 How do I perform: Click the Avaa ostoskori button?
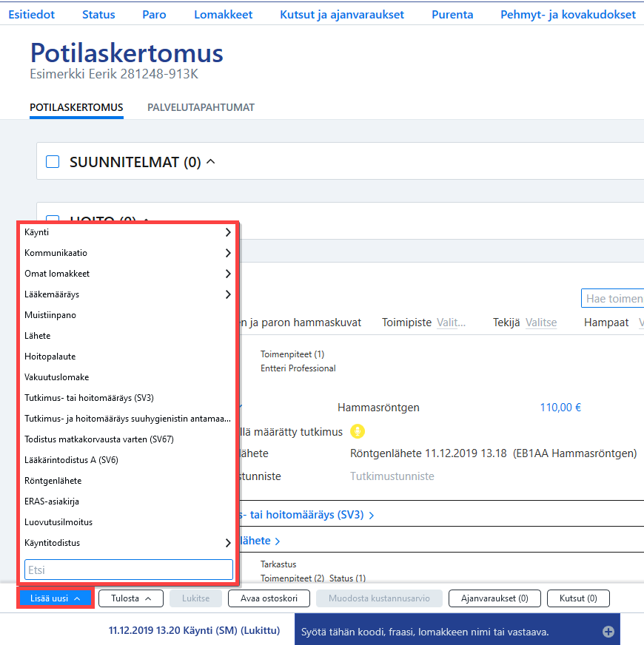coord(269,598)
